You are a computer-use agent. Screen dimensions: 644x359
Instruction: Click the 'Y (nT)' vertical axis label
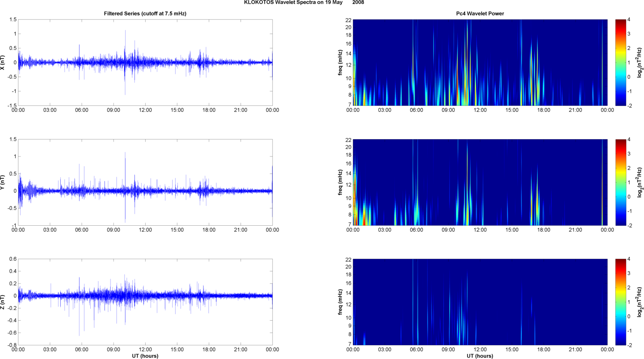(x=3, y=182)
